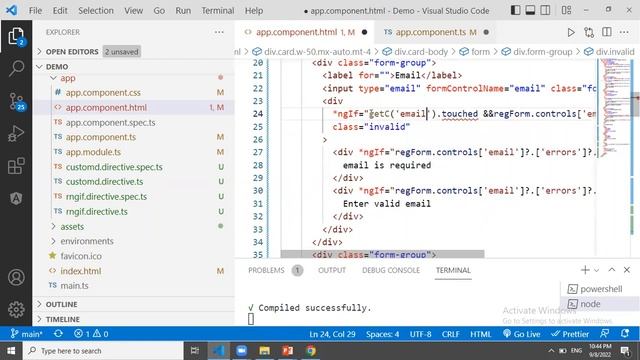This screenshot has width=640, height=360.
Task: Switch to the PROBLEMS panel tab
Action: pos(266,270)
